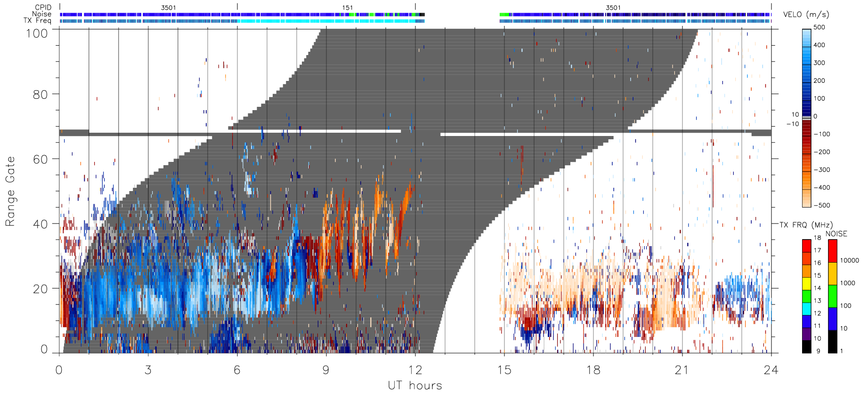Screen dimensions: 868x400
Task: Click the "500" label on the velocity scale
Action: point(819,27)
